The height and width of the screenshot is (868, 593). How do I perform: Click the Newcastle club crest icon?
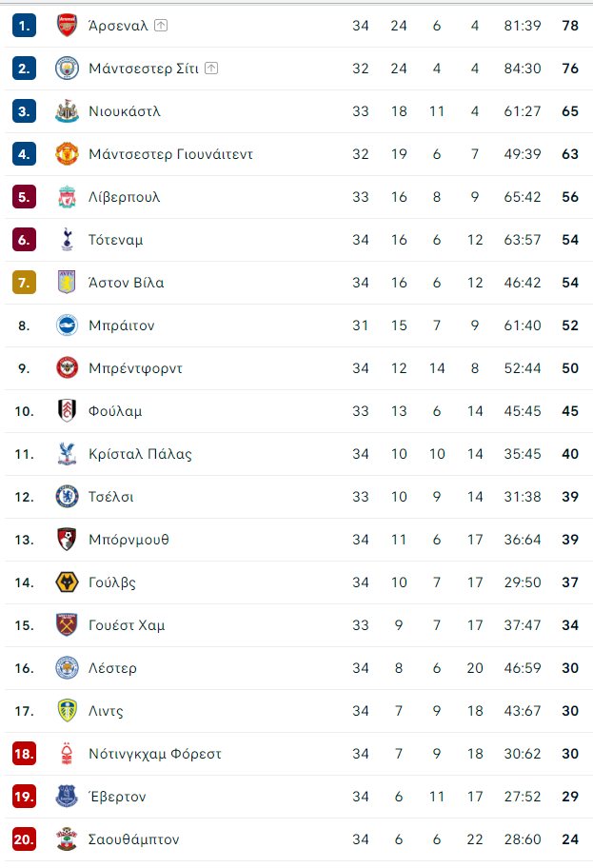(67, 111)
